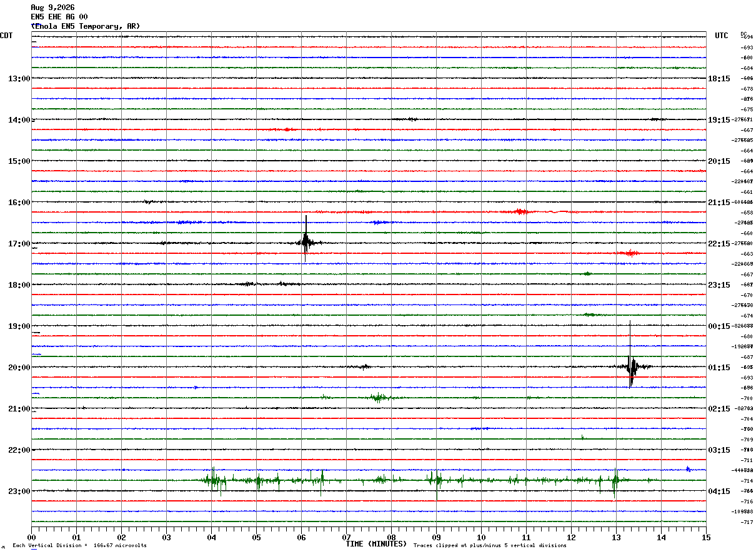Image resolution: width=756 pixels, height=554 pixels.
Task: Click the 23:00 CDT time label
Action: click(19, 491)
